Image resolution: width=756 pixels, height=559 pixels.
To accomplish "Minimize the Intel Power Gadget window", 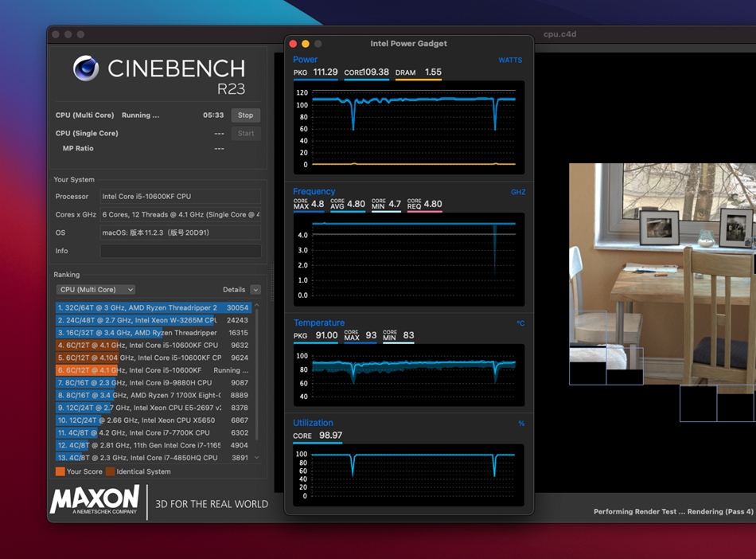I will click(306, 44).
